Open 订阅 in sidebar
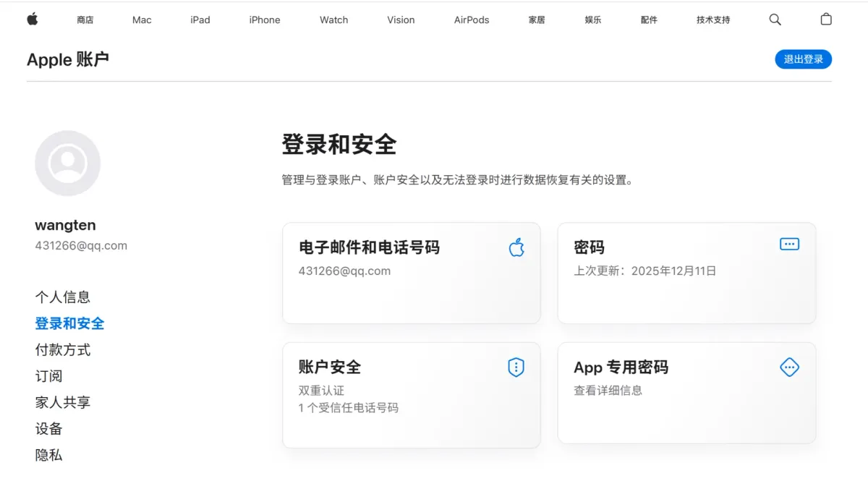 pos(48,376)
